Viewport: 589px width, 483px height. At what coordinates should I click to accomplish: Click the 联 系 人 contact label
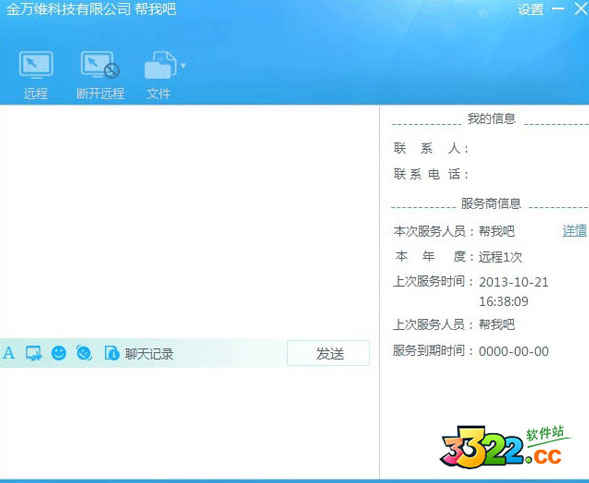tap(430, 148)
